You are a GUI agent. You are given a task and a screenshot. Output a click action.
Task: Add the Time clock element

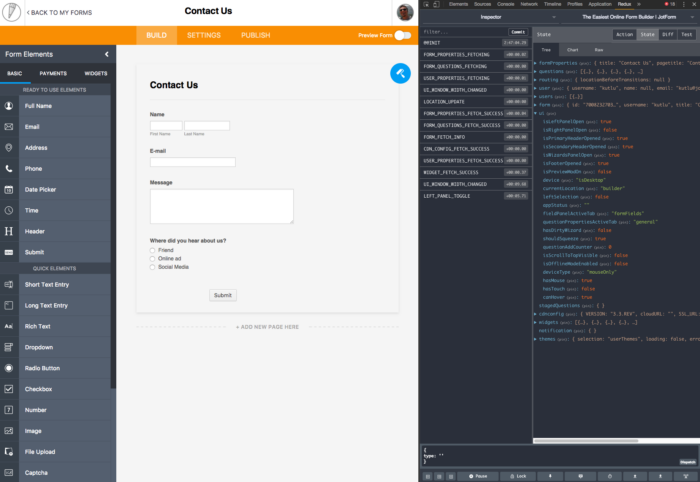(x=55, y=210)
